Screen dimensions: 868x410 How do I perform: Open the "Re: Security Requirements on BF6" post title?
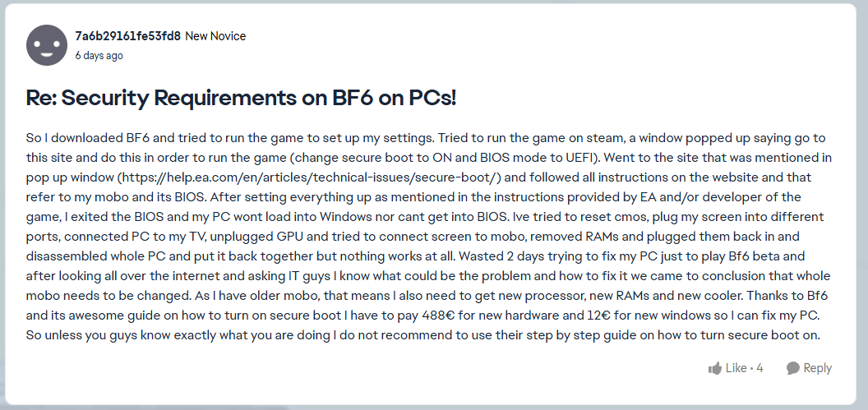241,99
